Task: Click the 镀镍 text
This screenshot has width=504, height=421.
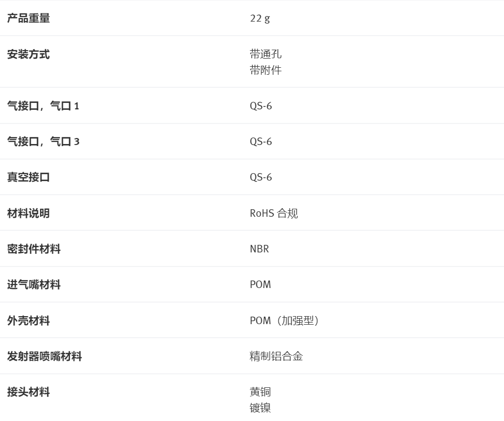Action: 260,408
